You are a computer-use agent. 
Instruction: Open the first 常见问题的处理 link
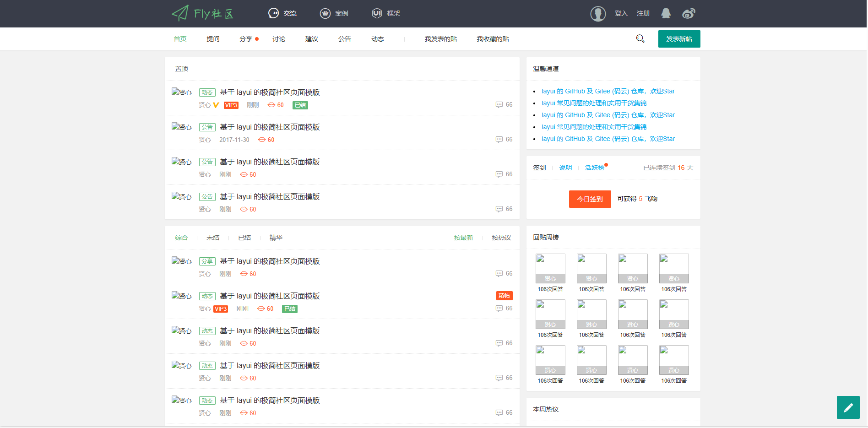pyautogui.click(x=594, y=103)
